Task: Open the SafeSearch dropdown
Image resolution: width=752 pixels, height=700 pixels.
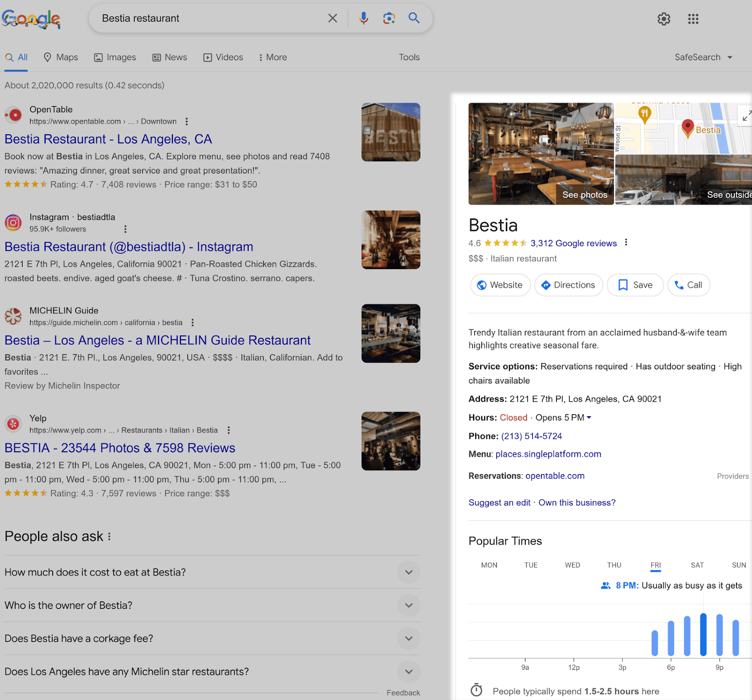Action: 704,57
